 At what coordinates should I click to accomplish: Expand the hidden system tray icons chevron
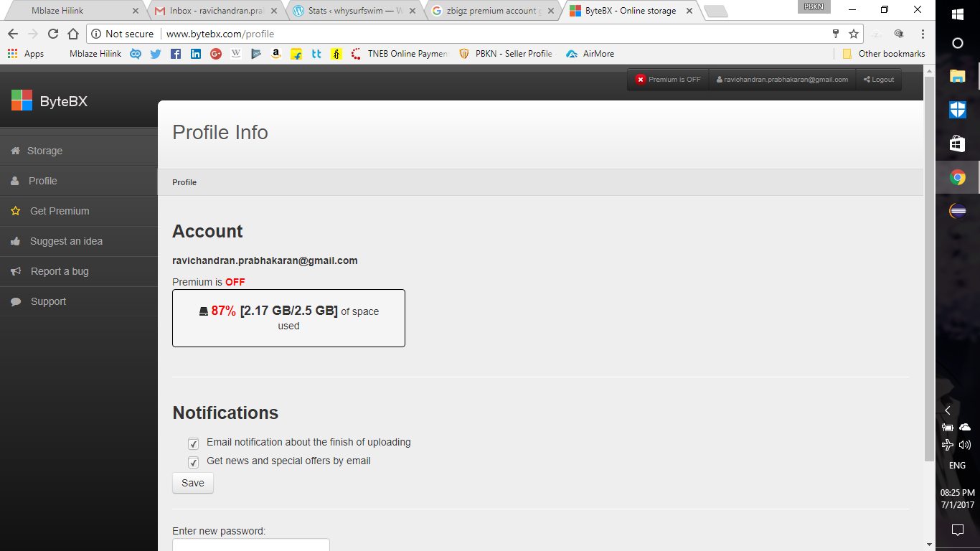pos(948,410)
